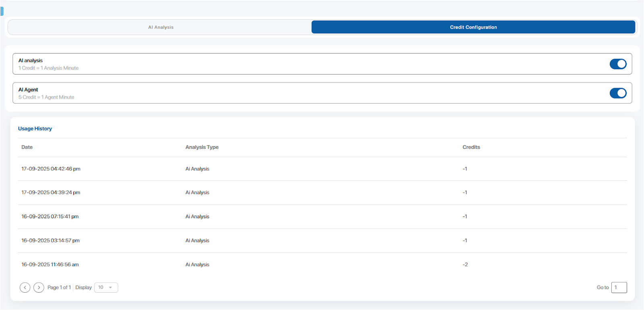Click the -2 credits value
This screenshot has height=310, width=644.
(x=465, y=265)
